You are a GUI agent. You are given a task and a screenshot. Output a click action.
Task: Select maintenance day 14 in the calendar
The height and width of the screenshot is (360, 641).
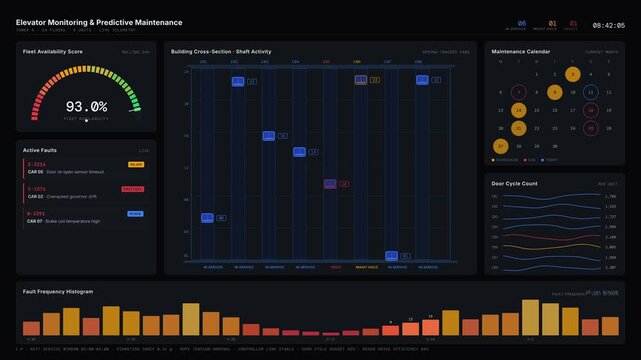[518, 110]
